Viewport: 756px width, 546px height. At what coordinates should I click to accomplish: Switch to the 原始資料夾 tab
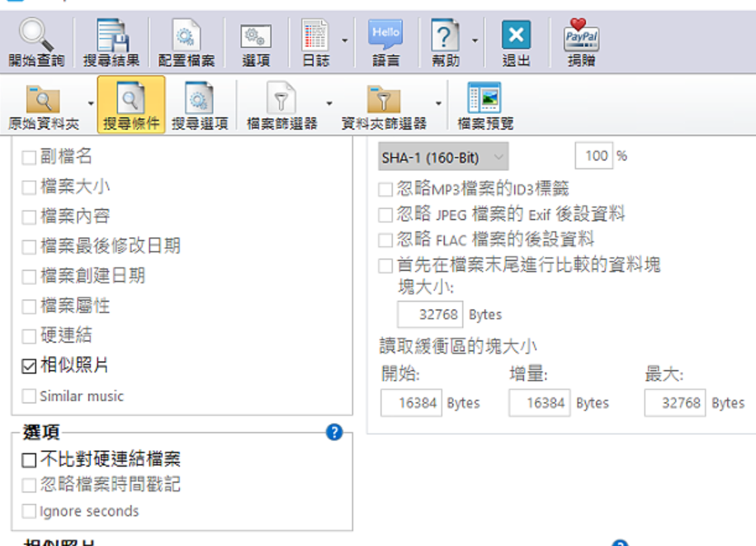click(x=44, y=105)
